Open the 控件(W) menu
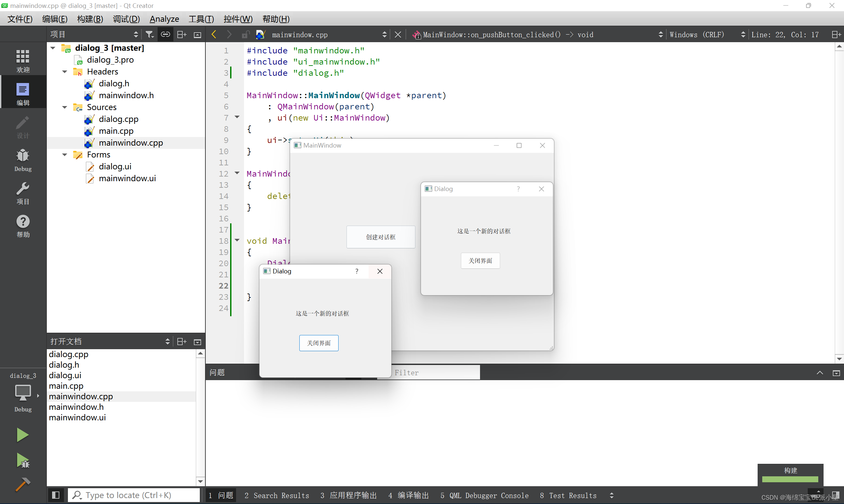Viewport: 844px width, 504px height. click(238, 19)
